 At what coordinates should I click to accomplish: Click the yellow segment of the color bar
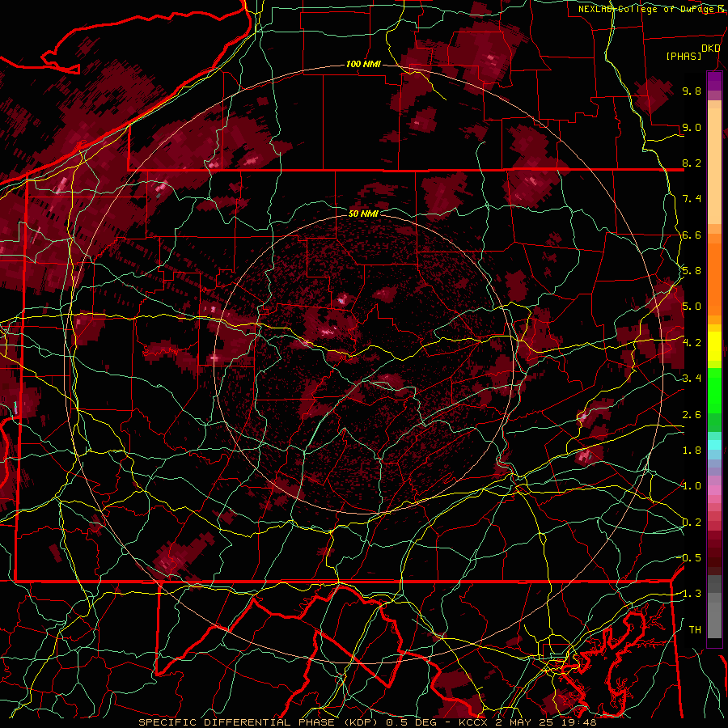714,346
